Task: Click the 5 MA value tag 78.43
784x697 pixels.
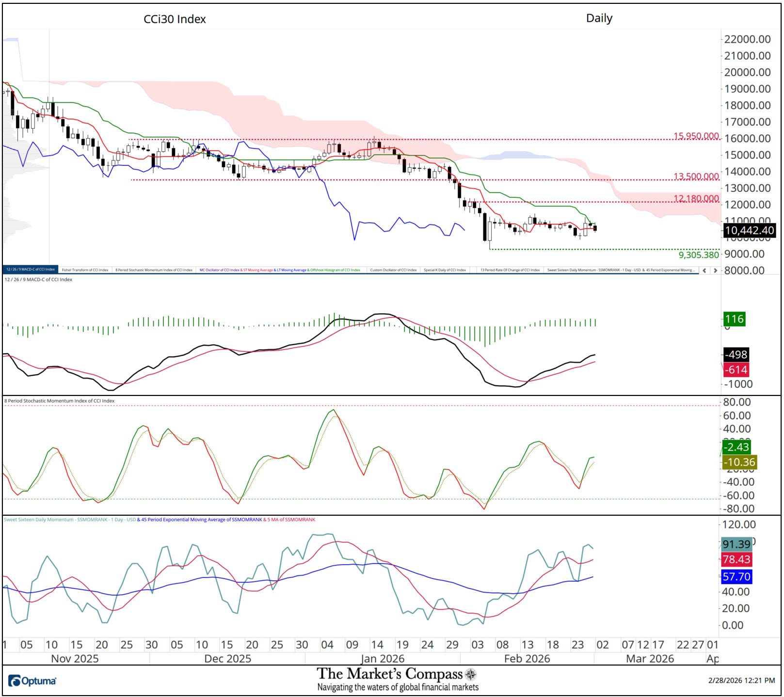Action: [736, 559]
